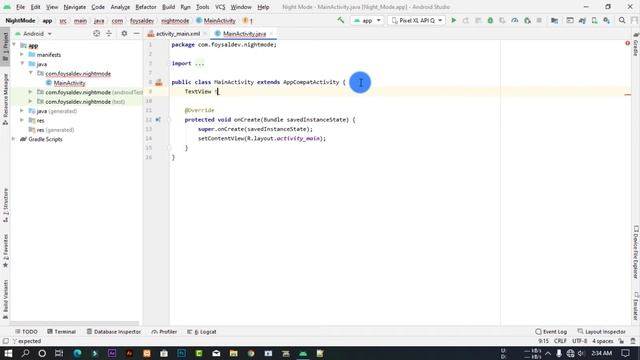Open the Database Inspector tool window

coord(113,332)
